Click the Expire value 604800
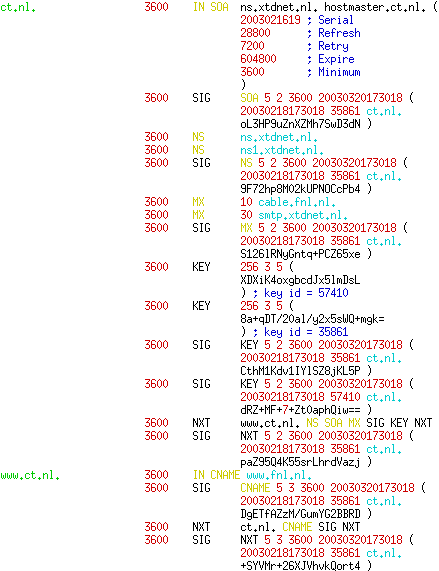The width and height of the screenshot is (439, 571). 258,59
